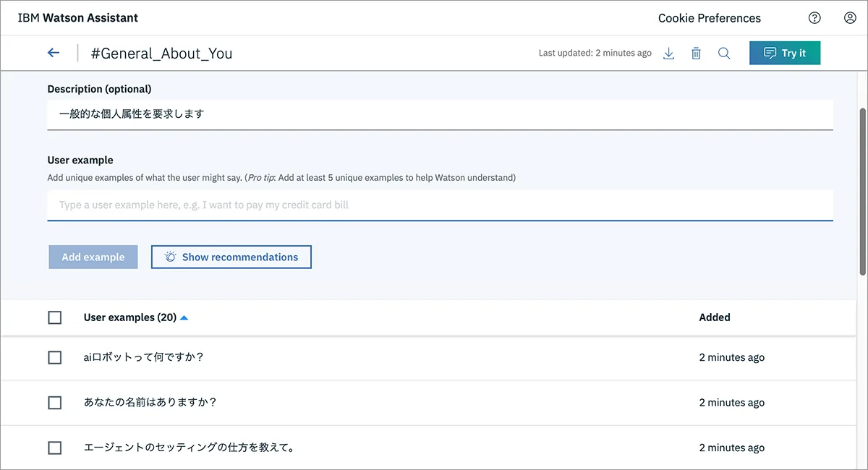
Task: Open Cookie Preferences link
Action: [x=710, y=18]
